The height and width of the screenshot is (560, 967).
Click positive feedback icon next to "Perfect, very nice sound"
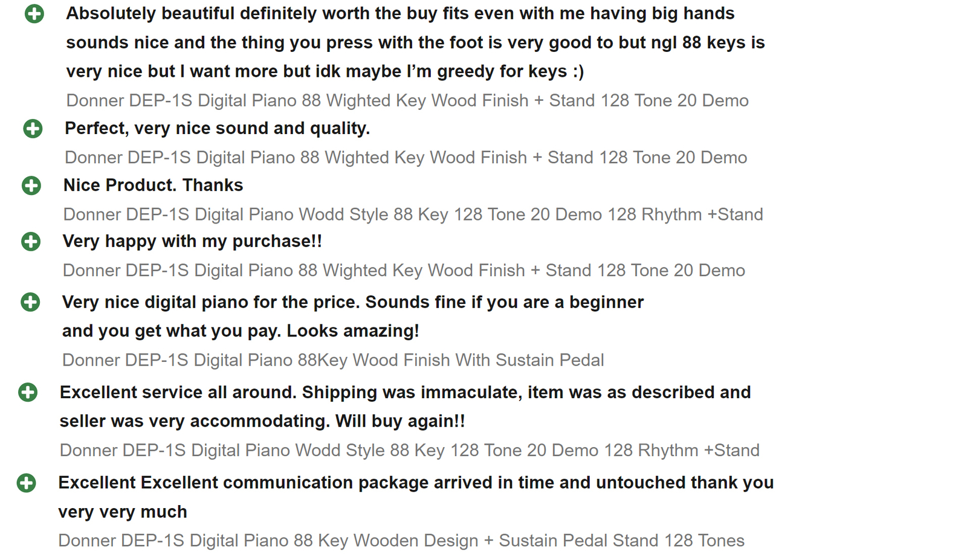(x=33, y=129)
